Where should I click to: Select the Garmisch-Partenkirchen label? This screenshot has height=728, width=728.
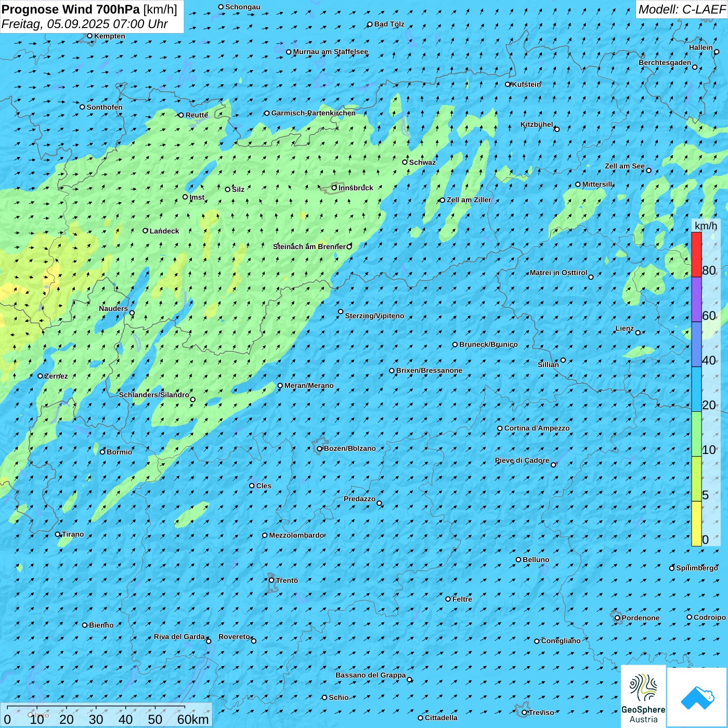click(314, 113)
